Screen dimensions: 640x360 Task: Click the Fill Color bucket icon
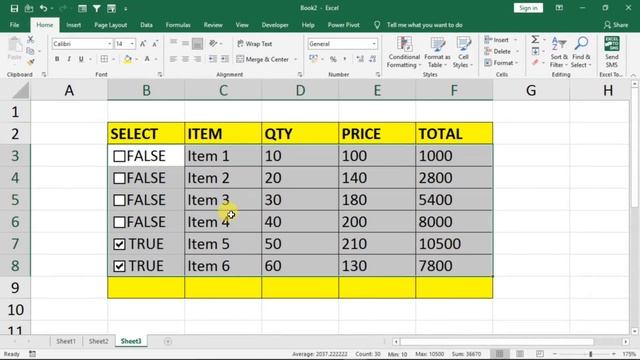pos(128,60)
